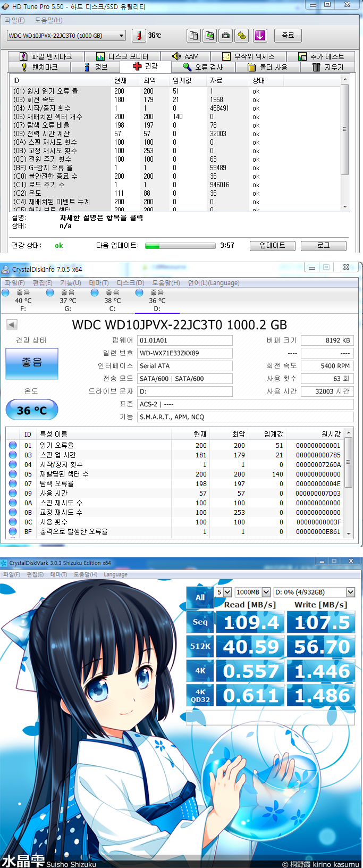
Task: Open the 언어(L)(Language) menu
Action: 214,283
